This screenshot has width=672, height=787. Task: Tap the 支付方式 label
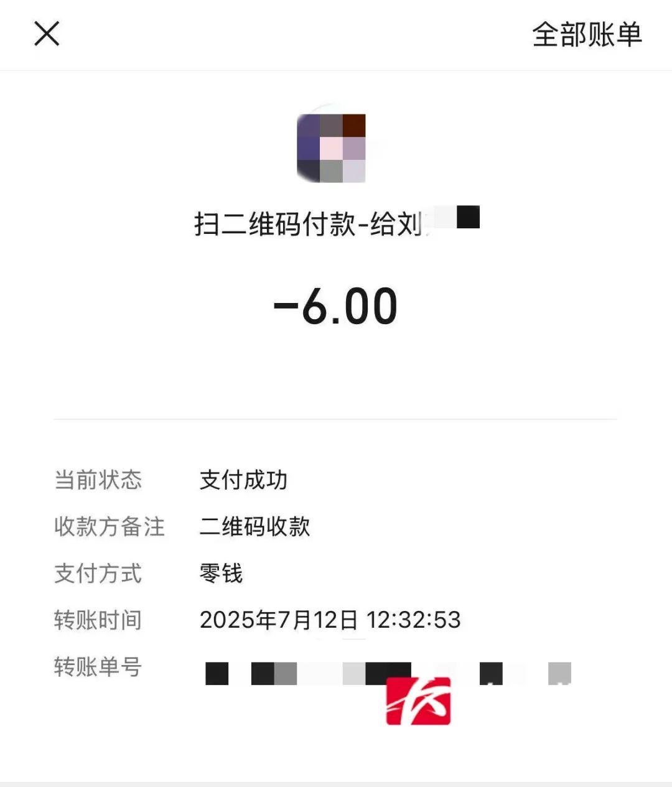click(98, 573)
